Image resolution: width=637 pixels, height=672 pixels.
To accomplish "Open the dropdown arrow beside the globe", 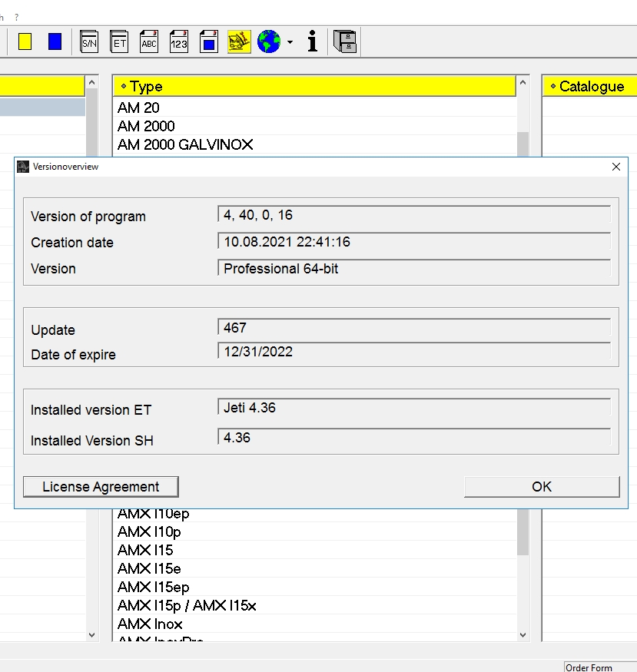I will click(x=290, y=42).
